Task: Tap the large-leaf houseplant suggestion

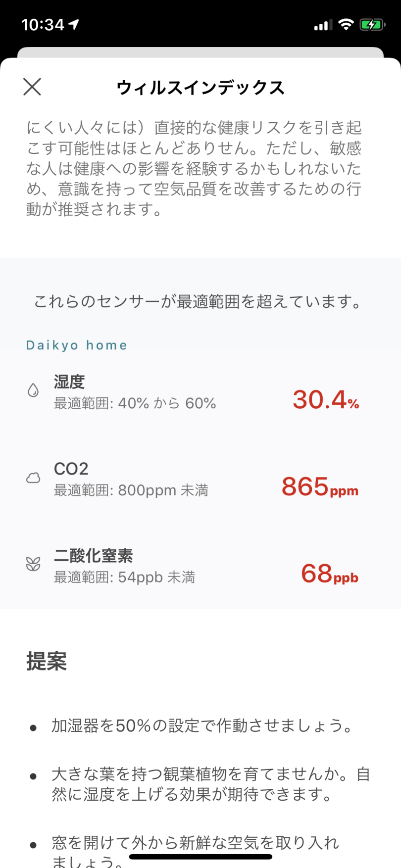Action: click(x=210, y=784)
